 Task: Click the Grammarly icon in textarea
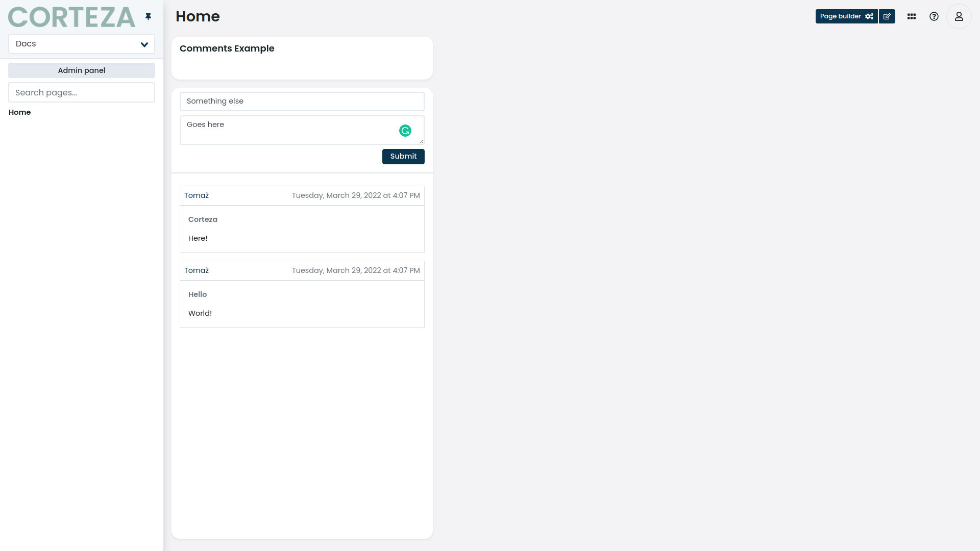point(405,131)
